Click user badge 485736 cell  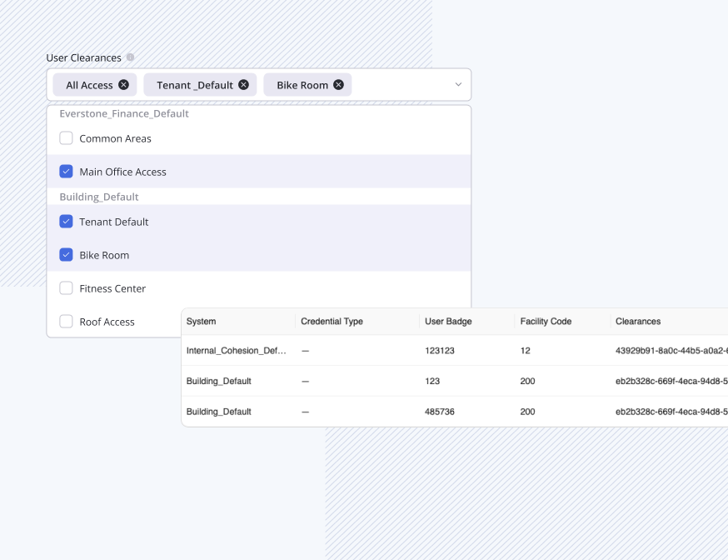[x=440, y=412]
